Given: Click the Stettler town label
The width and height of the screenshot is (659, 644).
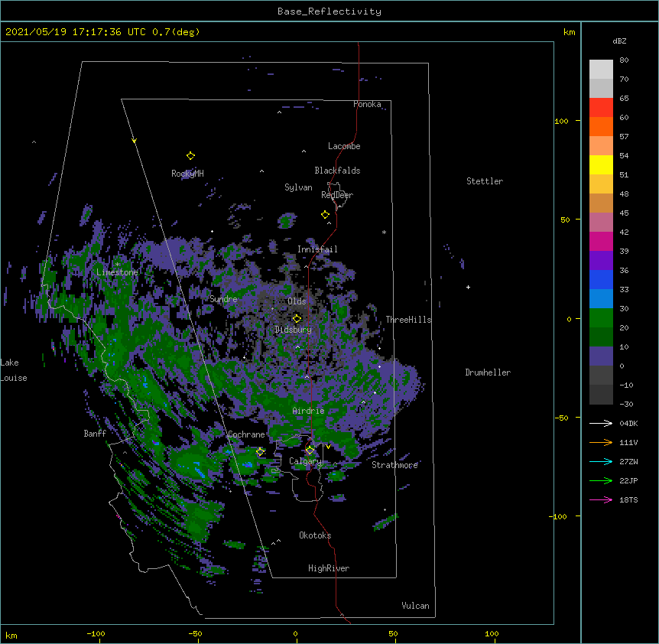Looking at the screenshot, I should tap(485, 181).
